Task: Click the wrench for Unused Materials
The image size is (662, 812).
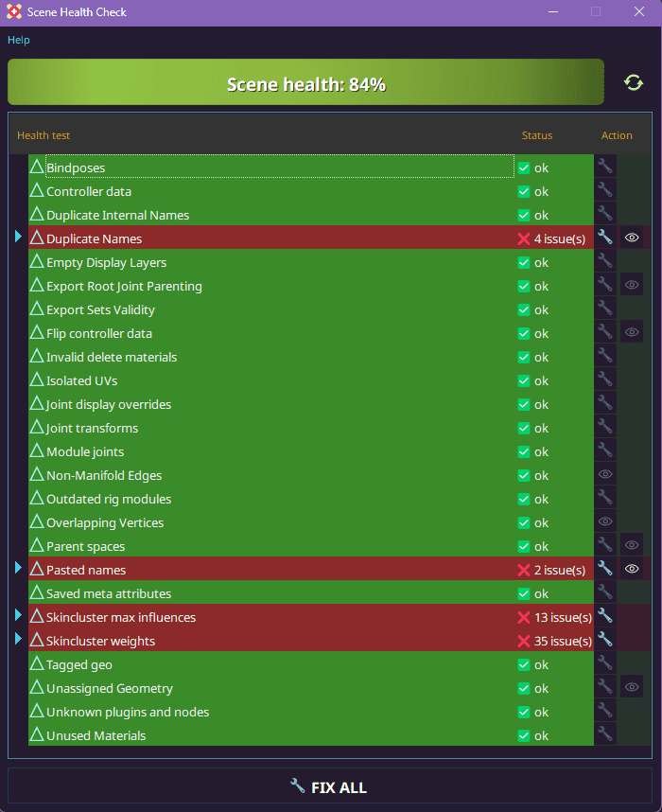Action: tap(605, 734)
